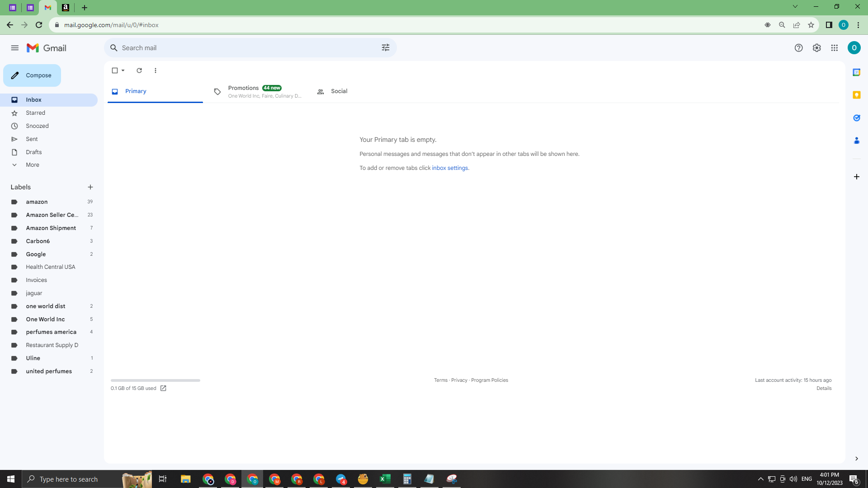Open Chrome's tab search dropdown
Viewport: 868px width, 488px height.
[795, 6]
